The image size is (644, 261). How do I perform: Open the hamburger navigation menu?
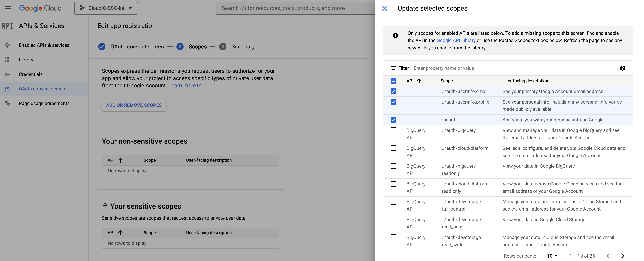tap(8, 8)
